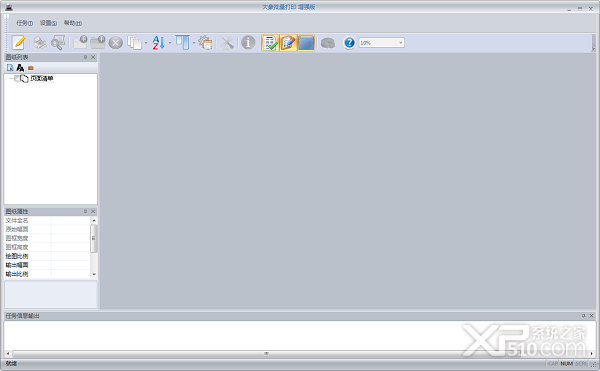Toggle the checklist with green checkmark button

tap(270, 42)
